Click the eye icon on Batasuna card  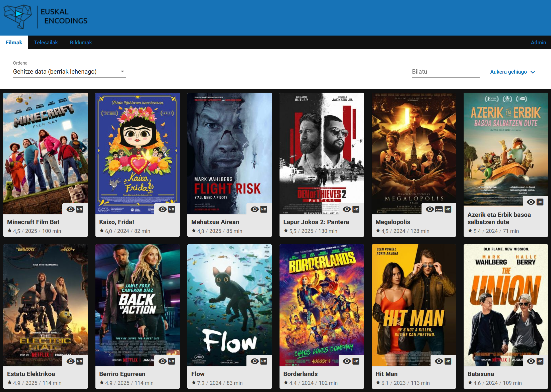pyautogui.click(x=531, y=361)
